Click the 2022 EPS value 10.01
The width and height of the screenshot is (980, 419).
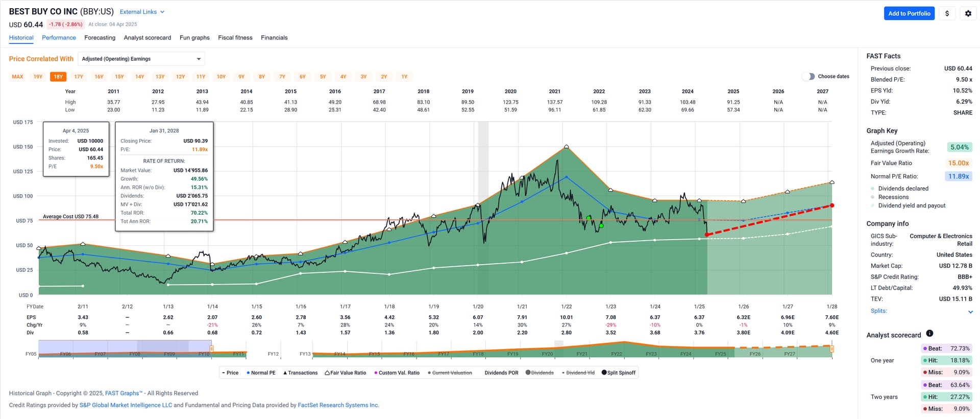coord(566,317)
